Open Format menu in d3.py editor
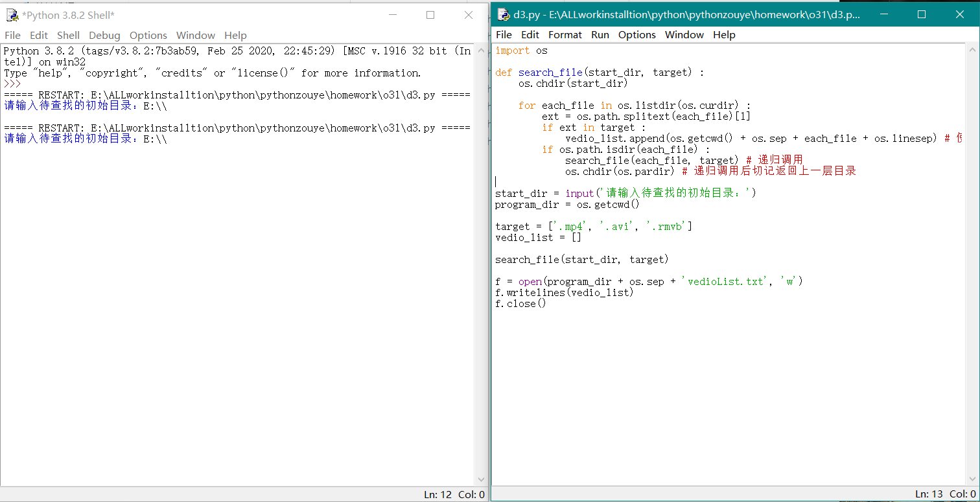The width and height of the screenshot is (980, 502). [x=565, y=34]
